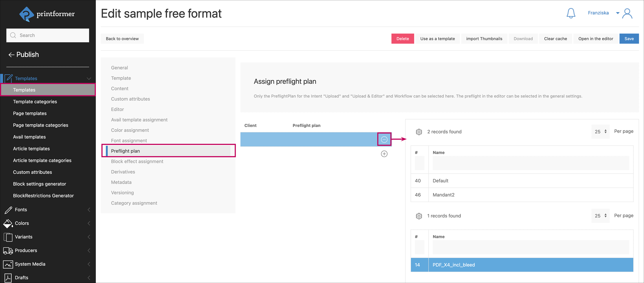The height and width of the screenshot is (283, 644).
Task: Open the user profile avatar icon
Action: [627, 13]
